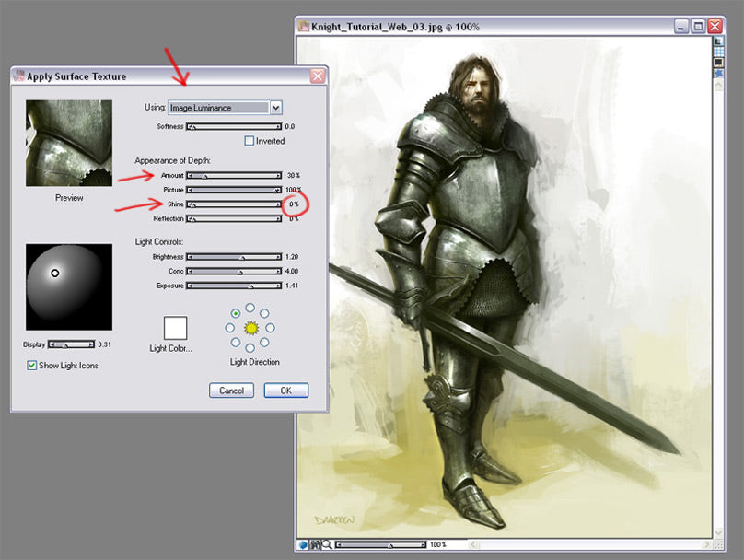
Task: Click the grabber icon between globe and magnifier
Action: (316, 543)
